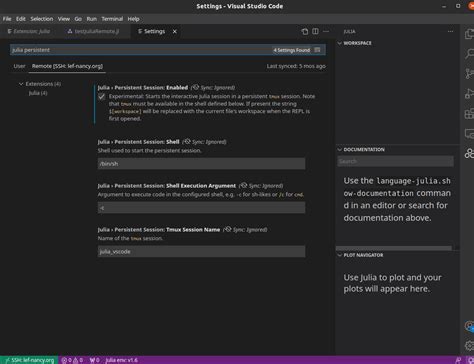Click the JULIA panel header title
The height and width of the screenshot is (364, 474).
(349, 31)
